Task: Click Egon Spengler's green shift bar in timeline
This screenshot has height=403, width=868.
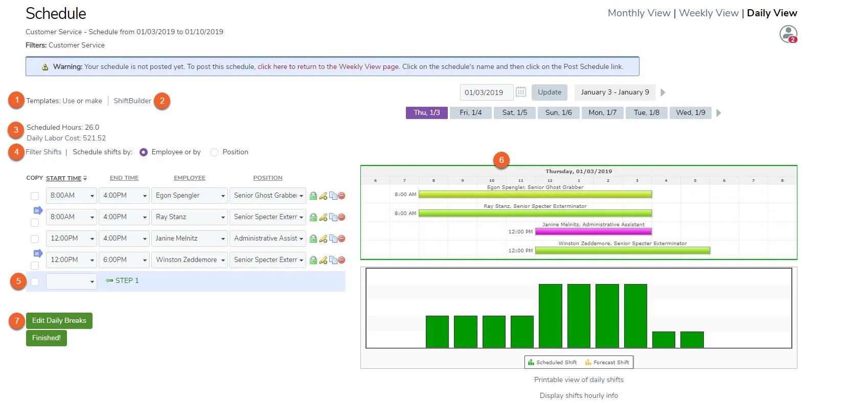Action: pyautogui.click(x=535, y=194)
